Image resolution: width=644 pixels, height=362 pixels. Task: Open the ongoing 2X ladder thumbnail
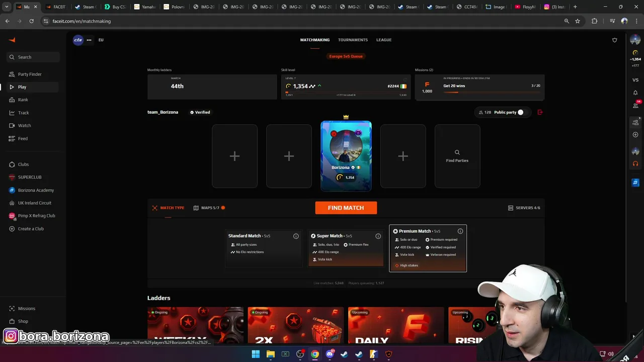(x=296, y=325)
